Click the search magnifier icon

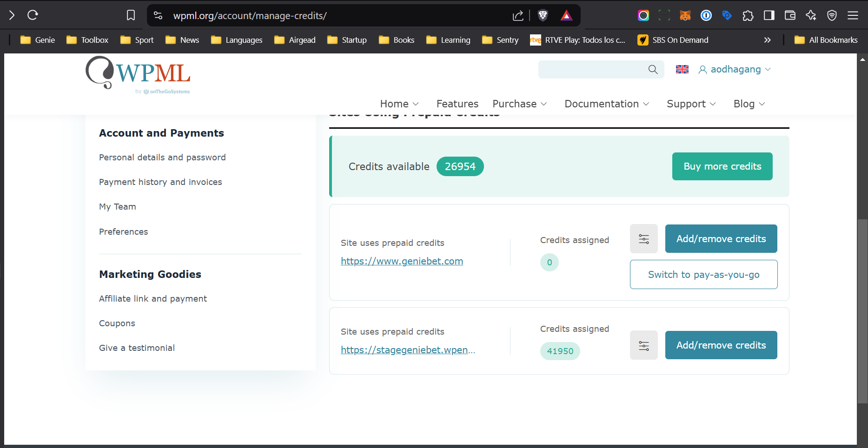point(653,69)
